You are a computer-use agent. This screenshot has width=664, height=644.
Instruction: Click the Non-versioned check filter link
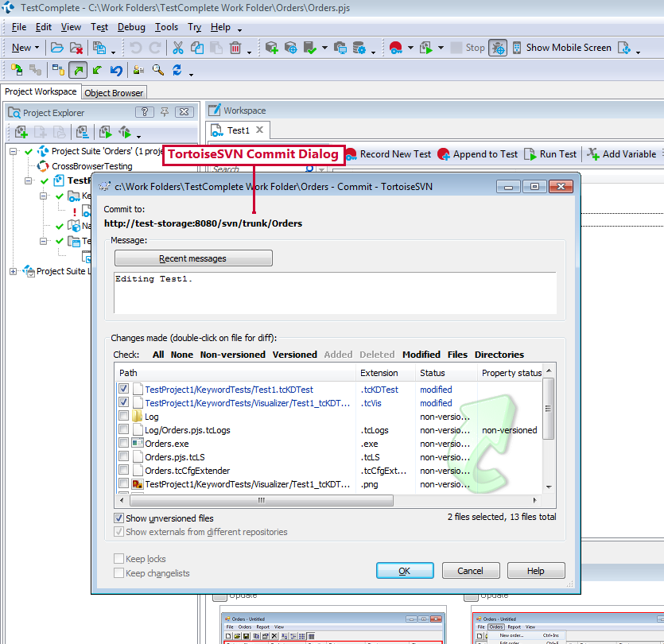[233, 355]
